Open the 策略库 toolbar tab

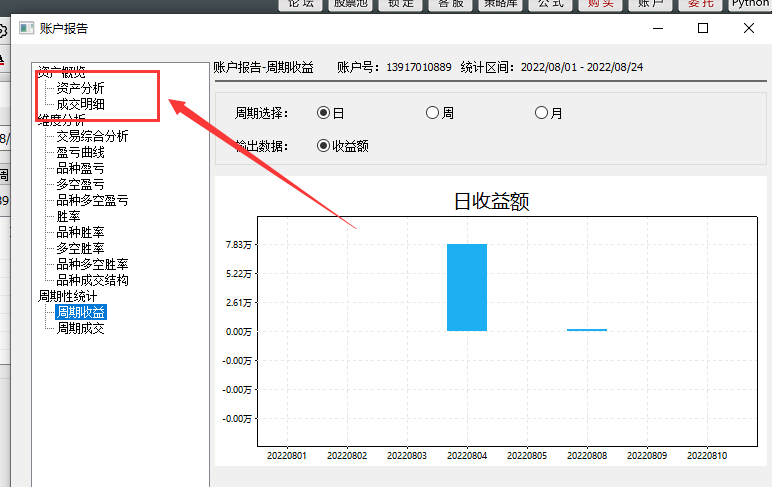tap(501, 4)
